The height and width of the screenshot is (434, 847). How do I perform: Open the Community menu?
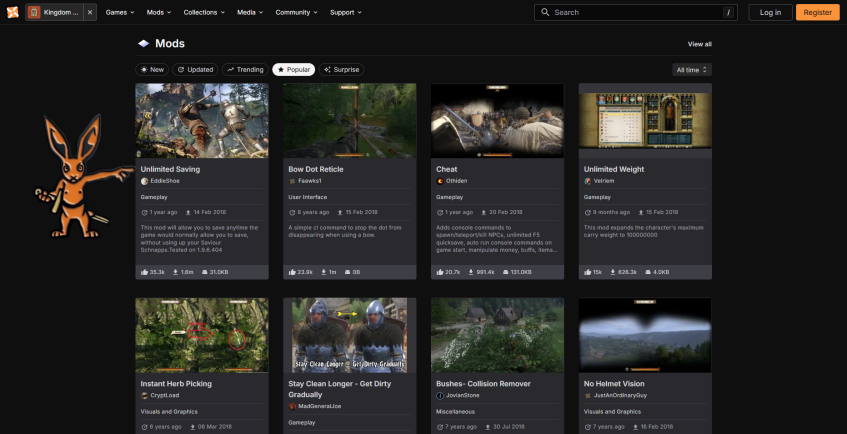click(296, 12)
